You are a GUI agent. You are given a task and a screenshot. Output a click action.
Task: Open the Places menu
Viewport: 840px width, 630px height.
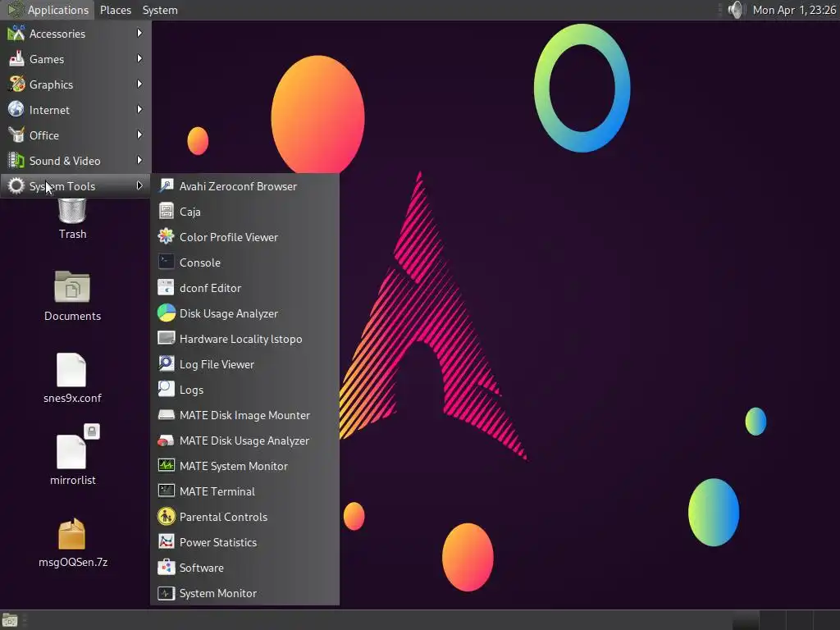pyautogui.click(x=116, y=10)
